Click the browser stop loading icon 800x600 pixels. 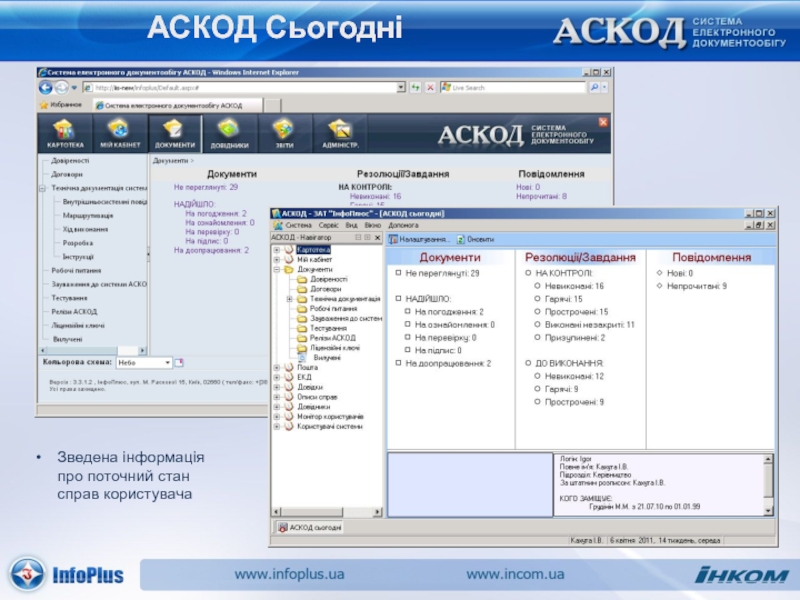tap(430, 88)
